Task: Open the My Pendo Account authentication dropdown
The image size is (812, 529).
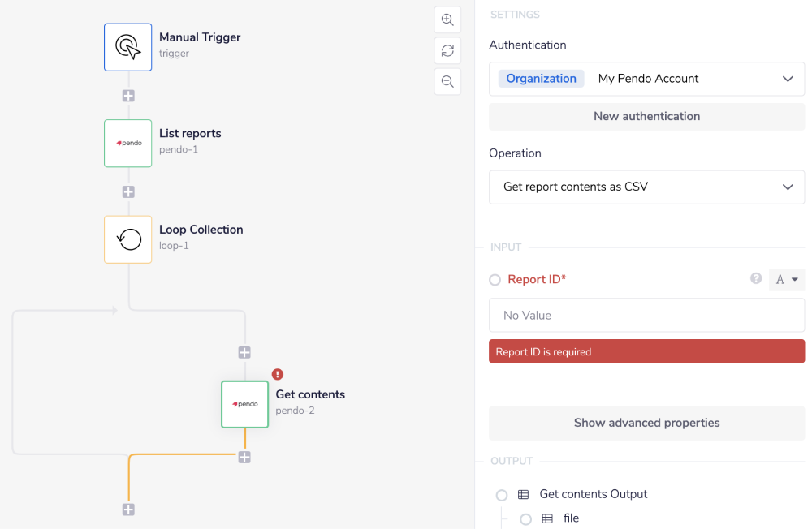Action: coord(693,79)
